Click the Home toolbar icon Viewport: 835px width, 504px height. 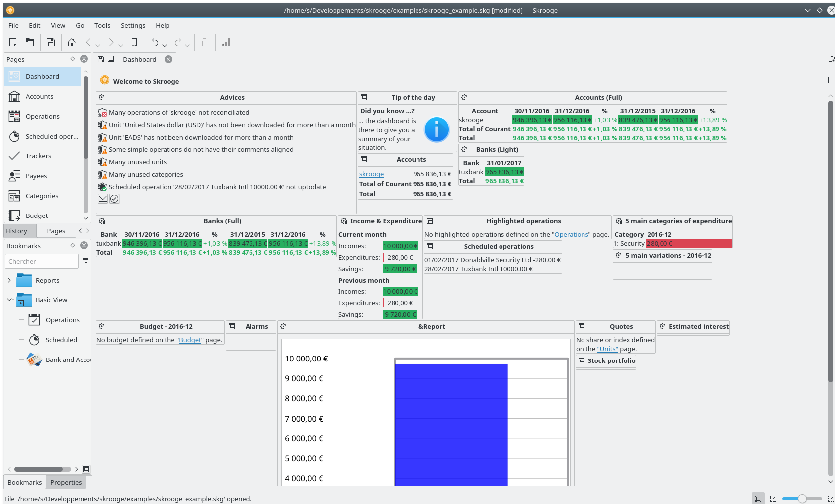(x=72, y=43)
